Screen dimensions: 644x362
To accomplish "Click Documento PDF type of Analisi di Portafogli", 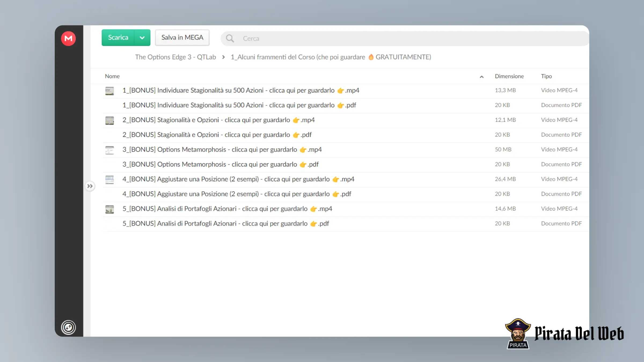I will (561, 223).
